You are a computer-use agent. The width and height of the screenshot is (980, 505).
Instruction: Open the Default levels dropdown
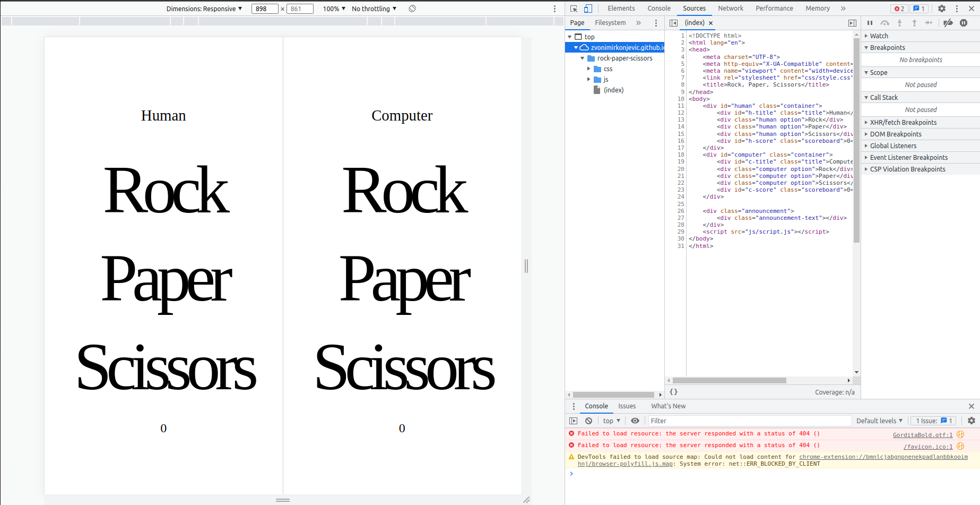coord(879,421)
